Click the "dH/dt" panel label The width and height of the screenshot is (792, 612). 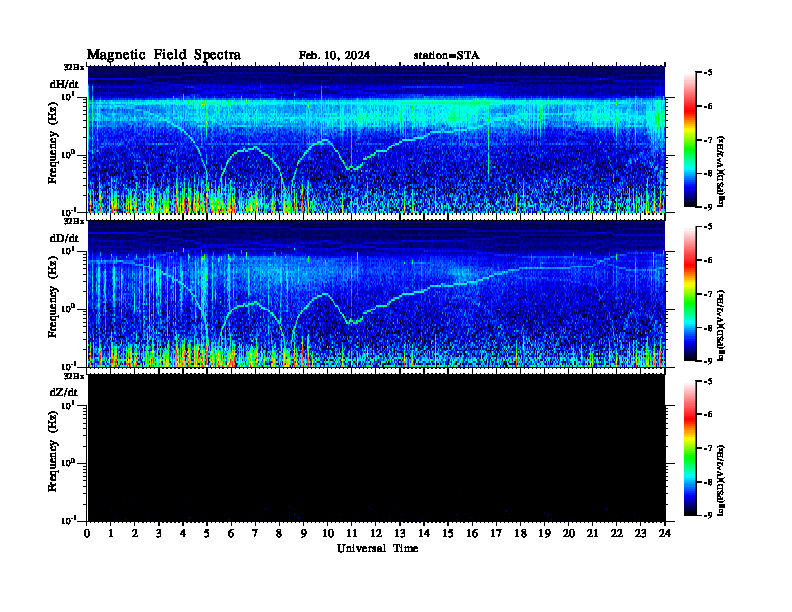tap(64, 84)
